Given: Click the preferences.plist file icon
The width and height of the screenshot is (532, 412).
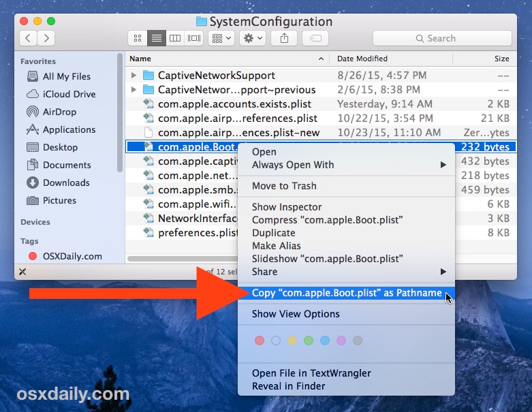Looking at the screenshot, I should (x=148, y=232).
